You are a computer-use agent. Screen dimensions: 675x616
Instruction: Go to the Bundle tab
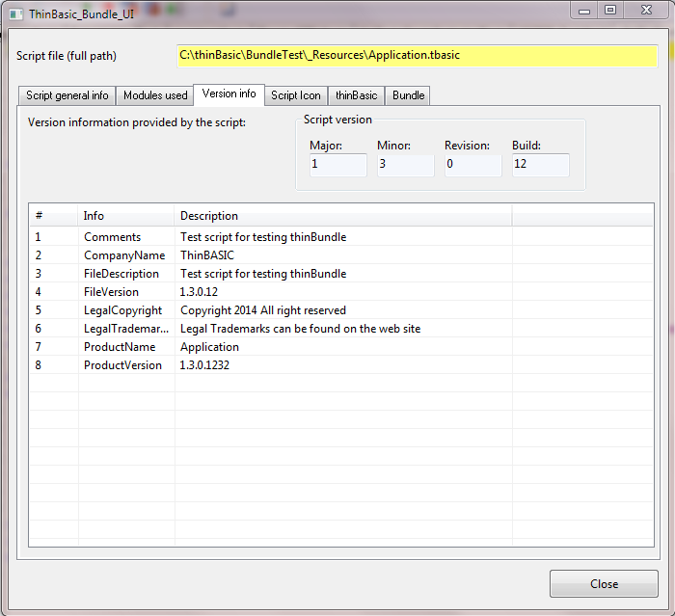(x=408, y=95)
